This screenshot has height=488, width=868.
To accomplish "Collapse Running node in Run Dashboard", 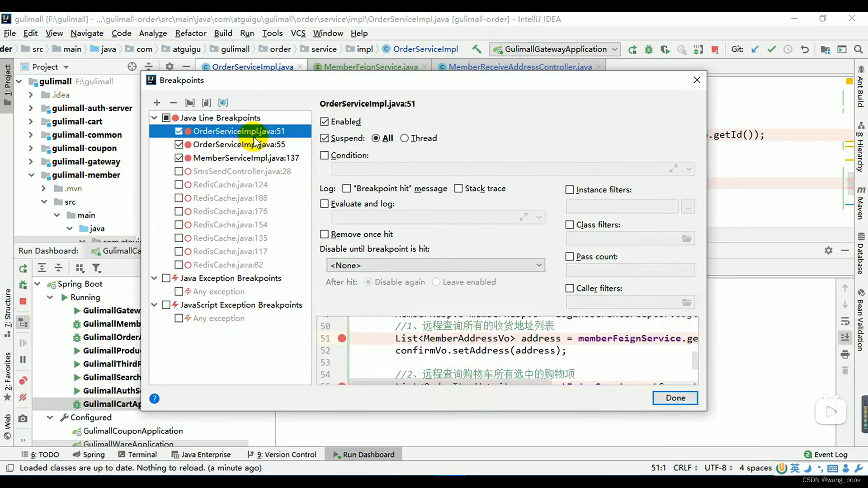I will pos(50,297).
